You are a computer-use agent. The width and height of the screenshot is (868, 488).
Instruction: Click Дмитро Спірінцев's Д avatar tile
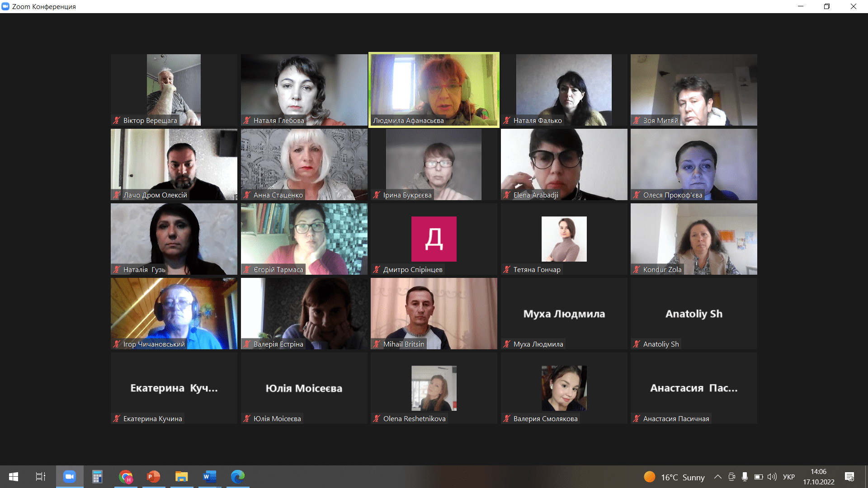click(434, 239)
